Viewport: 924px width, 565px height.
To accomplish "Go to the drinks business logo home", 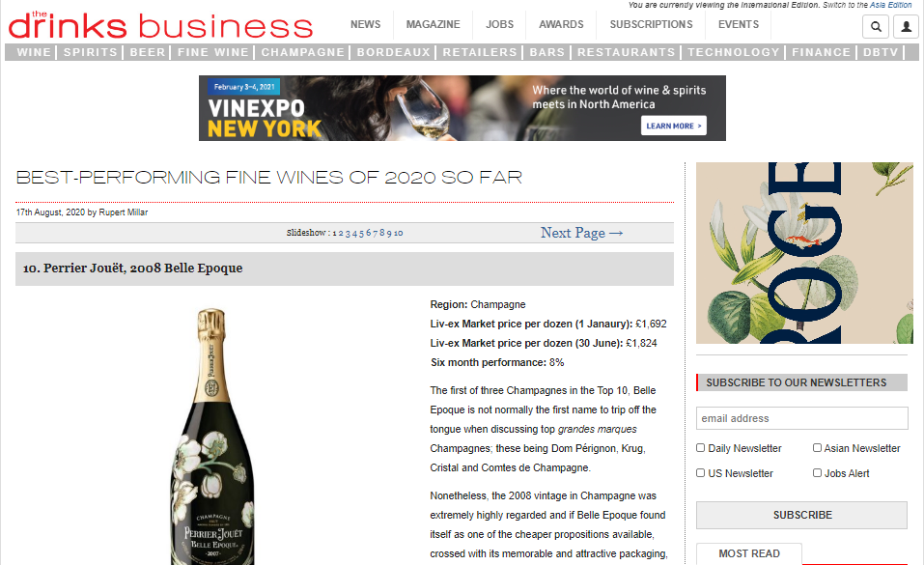I will coord(160,25).
